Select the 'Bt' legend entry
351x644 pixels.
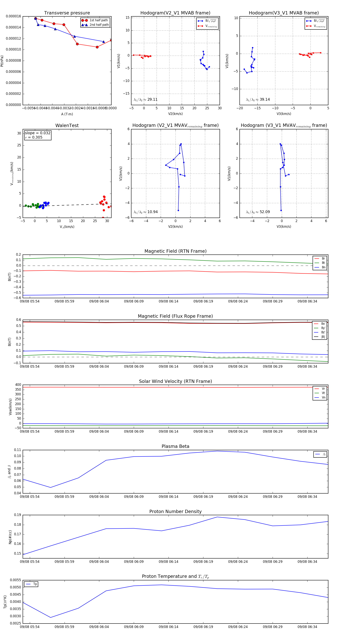pos(320,263)
